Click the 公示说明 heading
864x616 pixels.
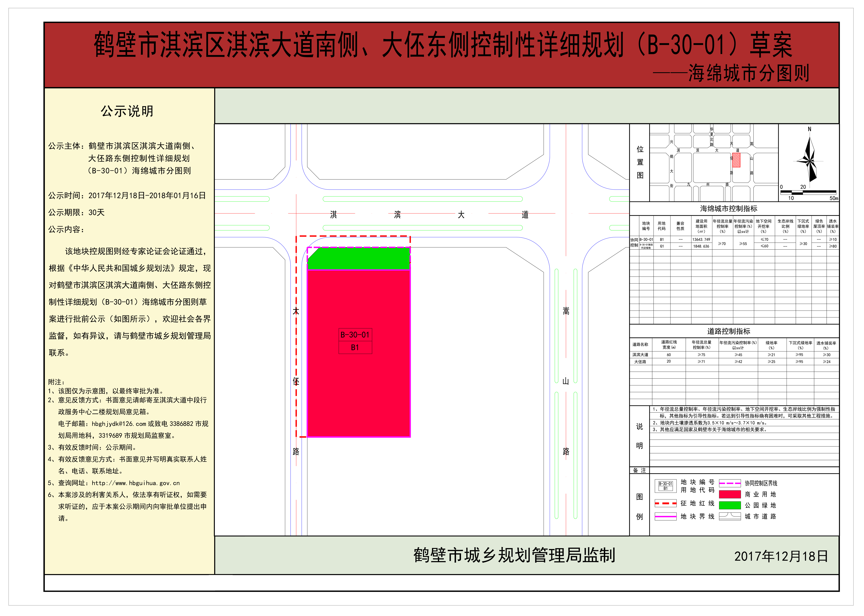coord(127,111)
